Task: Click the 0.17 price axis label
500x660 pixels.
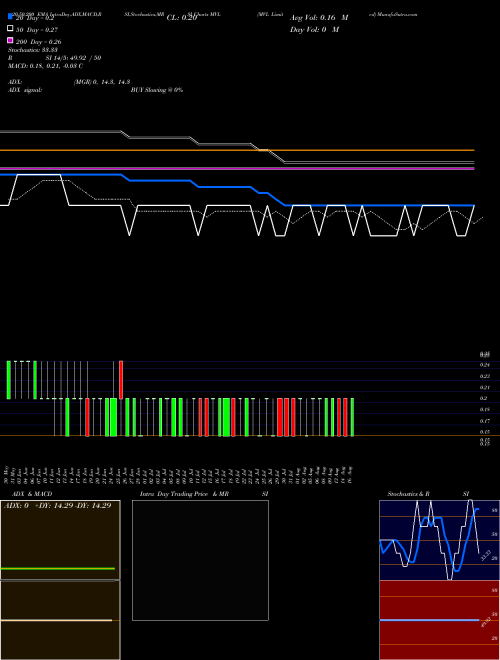Action: coord(484,420)
